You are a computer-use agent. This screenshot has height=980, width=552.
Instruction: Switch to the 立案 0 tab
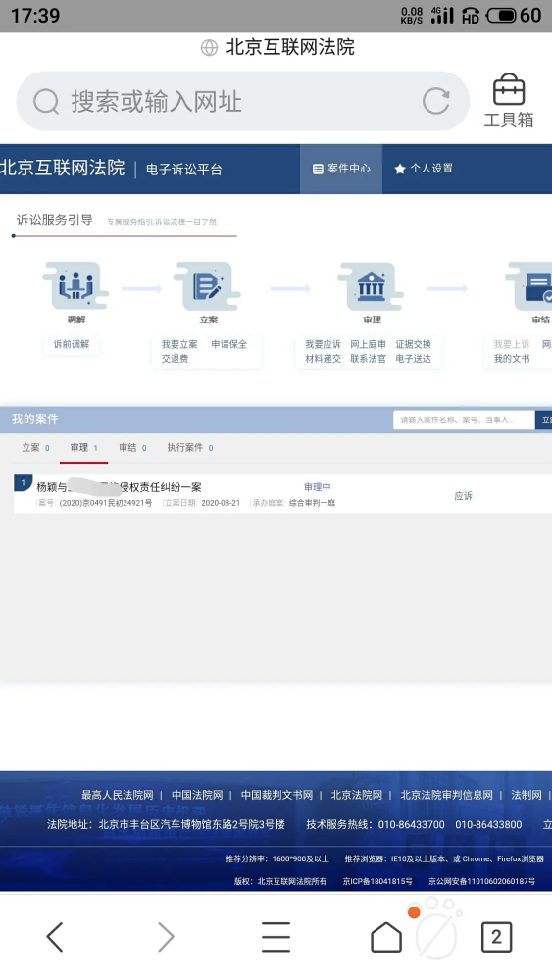click(35, 448)
